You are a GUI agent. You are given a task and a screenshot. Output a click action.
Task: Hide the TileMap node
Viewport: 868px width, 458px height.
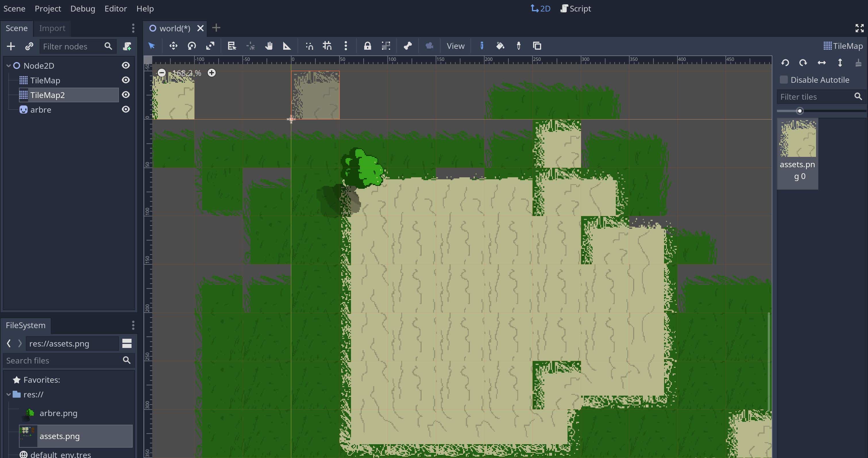[x=126, y=80]
